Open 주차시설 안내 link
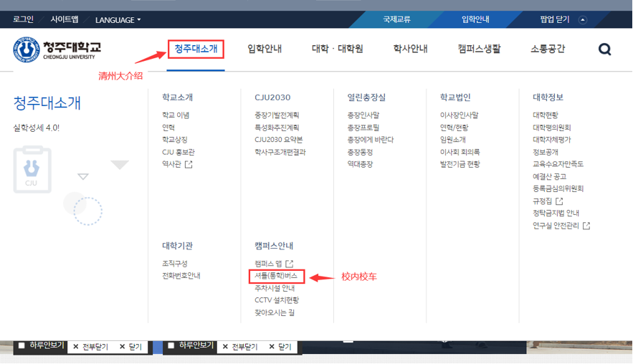The width and height of the screenshot is (633, 364). point(275,288)
